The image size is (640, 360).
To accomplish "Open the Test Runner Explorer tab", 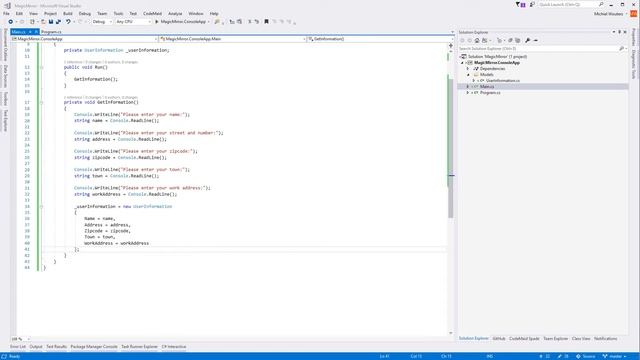I will pos(139,347).
